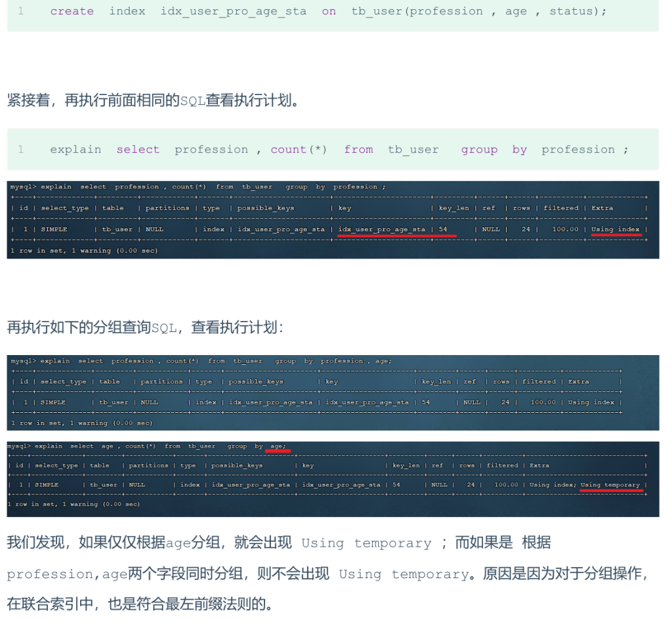672x630 pixels.
Task: Click the "group" keyword in second code block
Action: click(479, 150)
